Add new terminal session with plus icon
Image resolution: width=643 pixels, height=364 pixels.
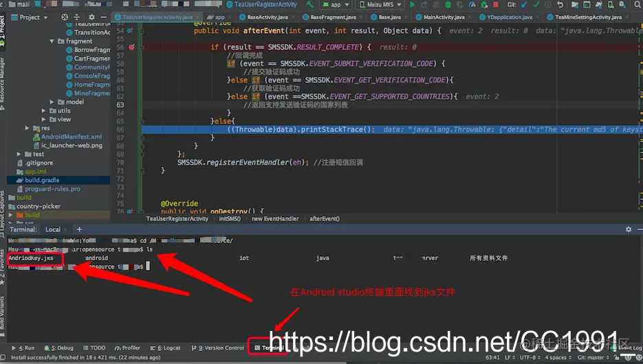tap(79, 229)
